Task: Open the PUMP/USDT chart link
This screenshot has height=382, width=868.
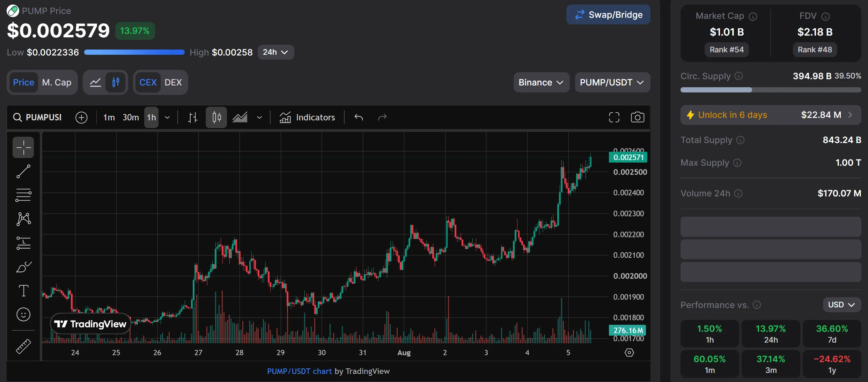Action: [299, 371]
